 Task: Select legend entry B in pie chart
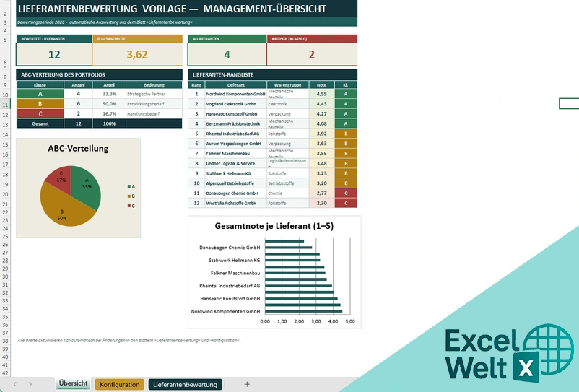click(131, 196)
